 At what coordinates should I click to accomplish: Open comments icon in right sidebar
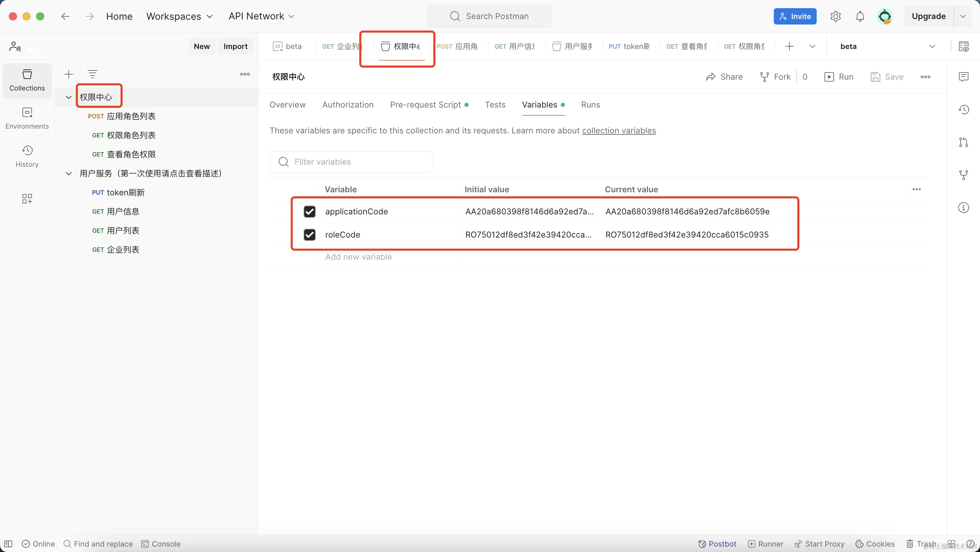click(x=963, y=77)
